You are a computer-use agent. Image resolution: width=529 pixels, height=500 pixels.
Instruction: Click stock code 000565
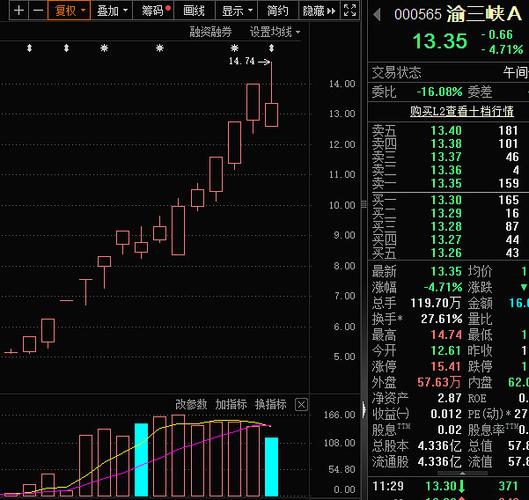pos(418,15)
